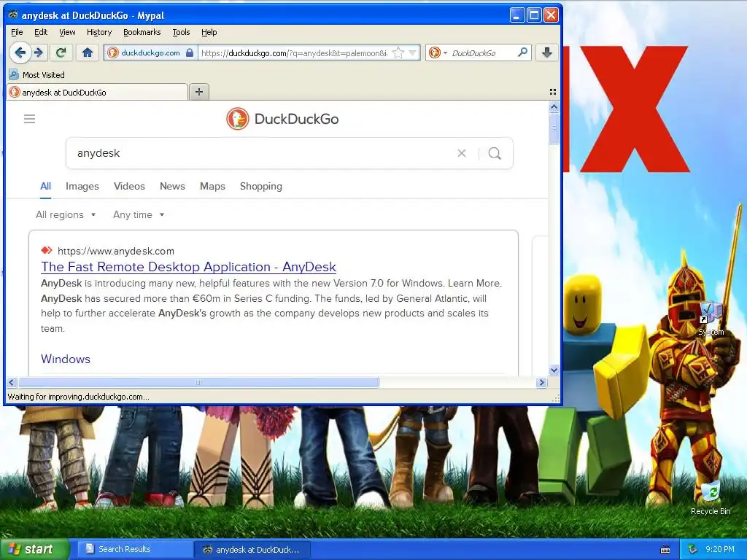This screenshot has height=560, width=747.
Task: Switch to Maps results
Action: click(x=212, y=186)
